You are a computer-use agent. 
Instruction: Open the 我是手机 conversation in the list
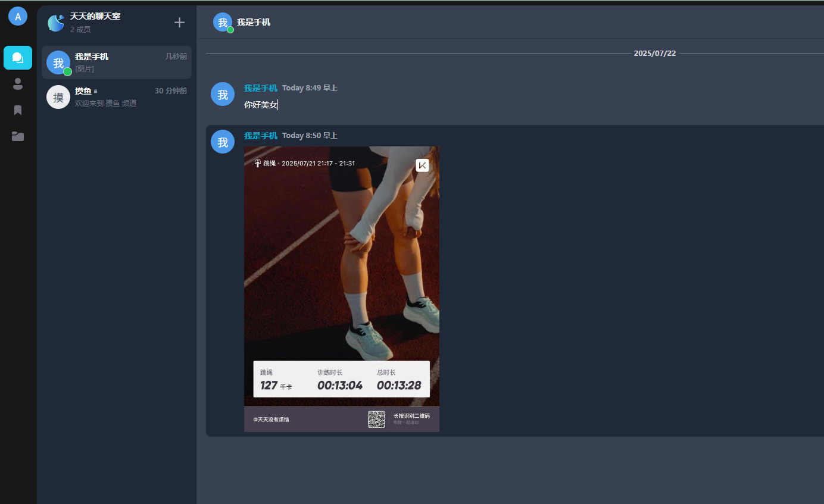[x=117, y=62]
